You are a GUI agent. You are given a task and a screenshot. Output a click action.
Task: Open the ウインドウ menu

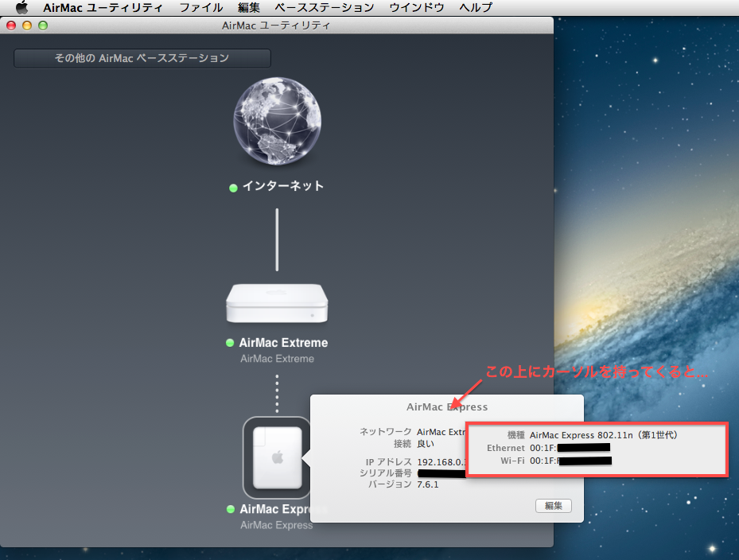coord(417,7)
